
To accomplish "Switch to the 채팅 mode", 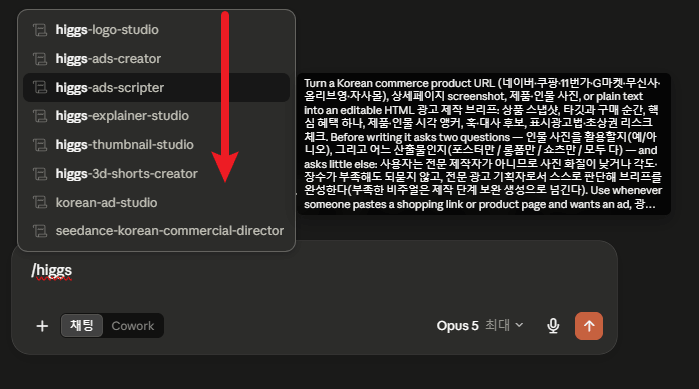I will [82, 325].
